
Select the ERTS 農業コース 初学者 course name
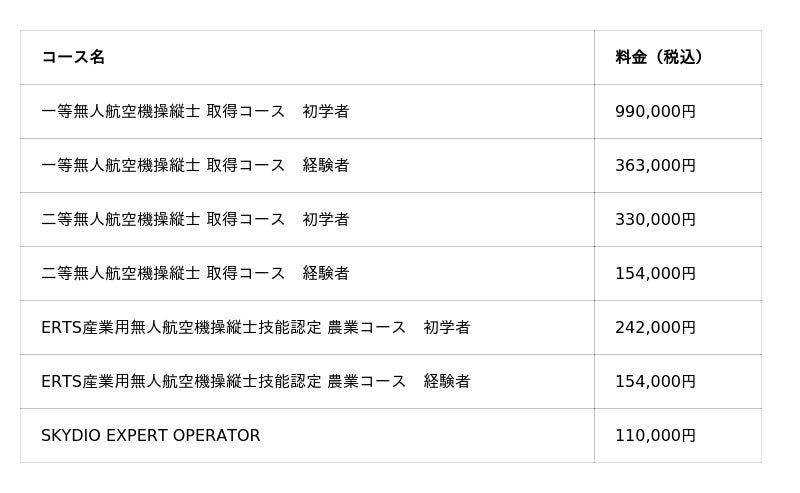[255, 328]
